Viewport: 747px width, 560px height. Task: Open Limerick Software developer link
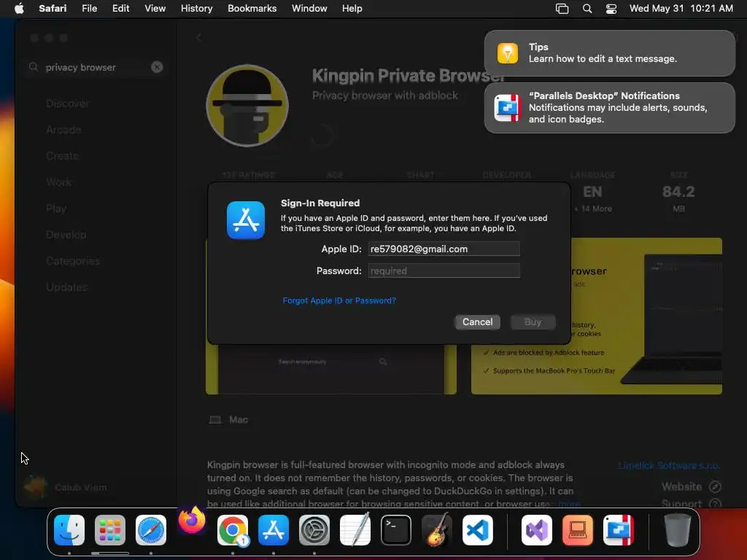pyautogui.click(x=670, y=465)
